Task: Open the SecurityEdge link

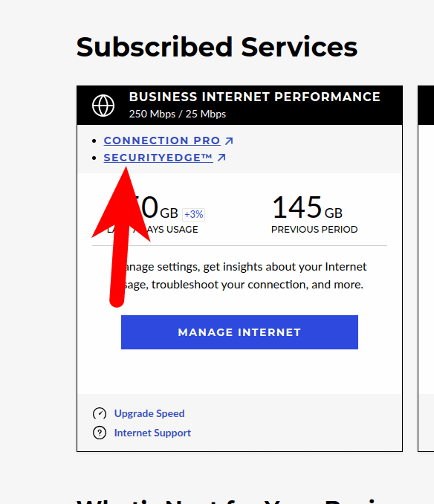Action: coord(158,158)
